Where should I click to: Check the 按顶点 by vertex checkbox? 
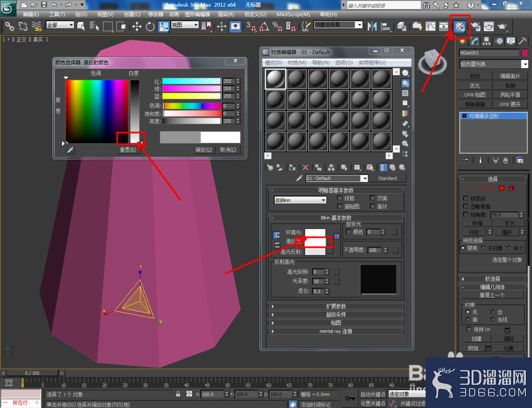point(465,198)
